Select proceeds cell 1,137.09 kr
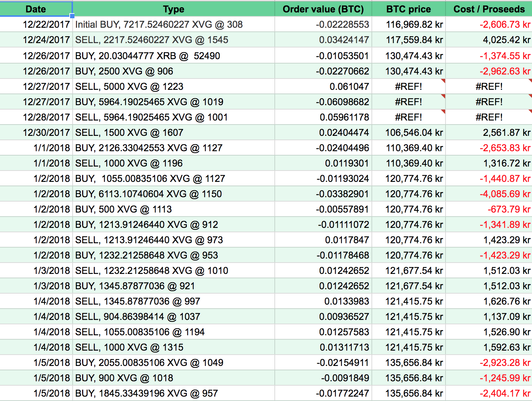 click(x=489, y=317)
